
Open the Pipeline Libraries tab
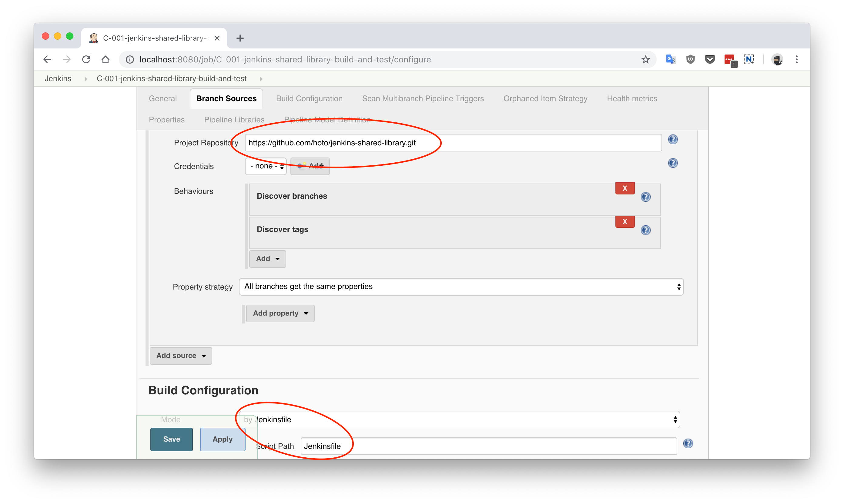(234, 120)
